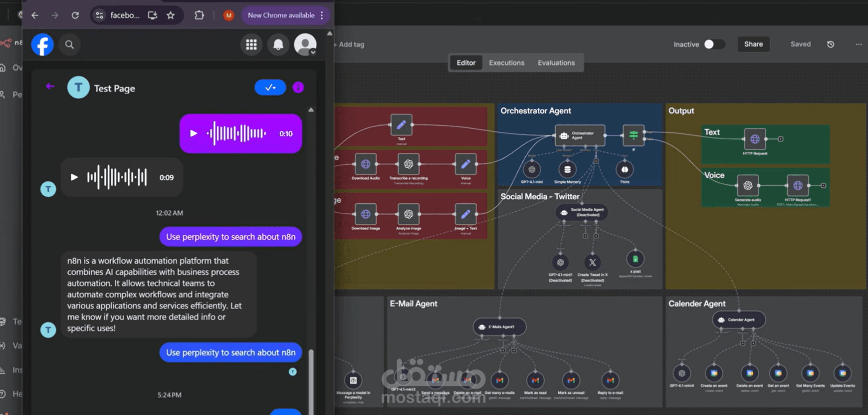
Task: Open Chrome extensions puzzle icon
Action: [199, 15]
